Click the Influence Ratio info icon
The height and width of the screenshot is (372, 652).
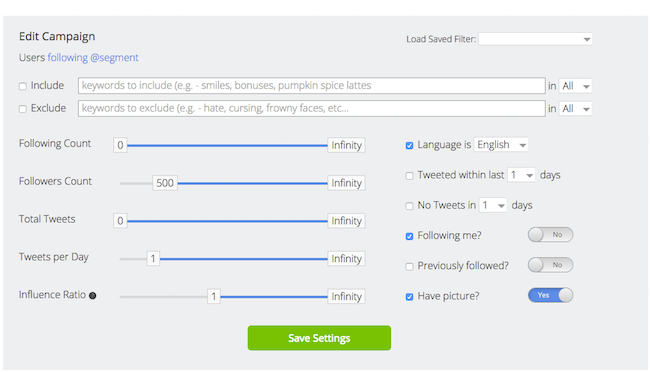coord(93,296)
